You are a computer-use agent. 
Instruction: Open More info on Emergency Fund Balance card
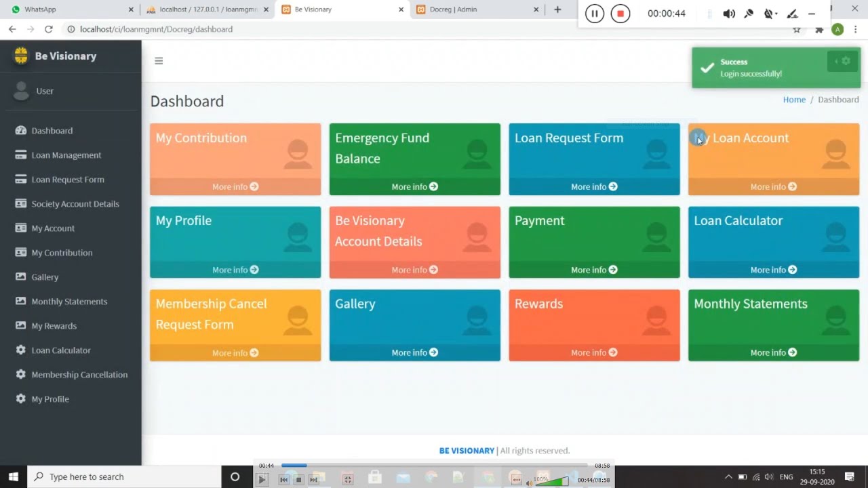pos(414,186)
